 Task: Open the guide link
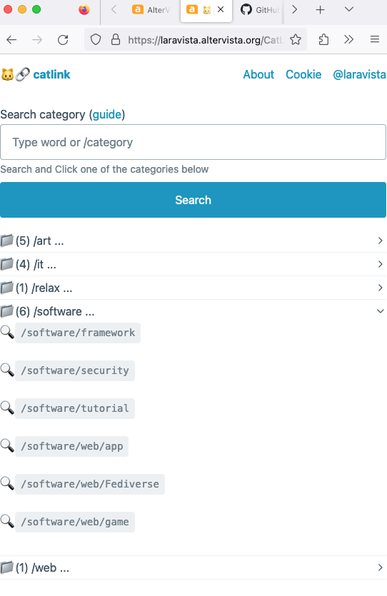[107, 114]
